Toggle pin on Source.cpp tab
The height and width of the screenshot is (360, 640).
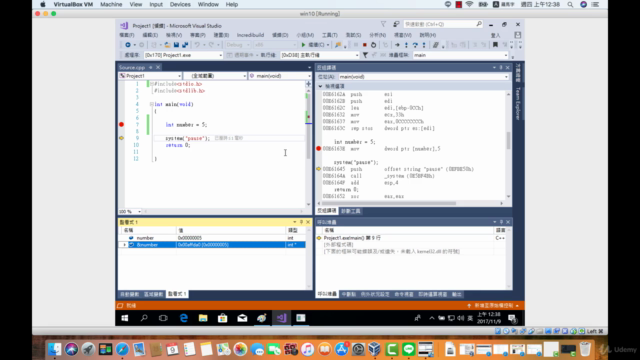click(151, 67)
